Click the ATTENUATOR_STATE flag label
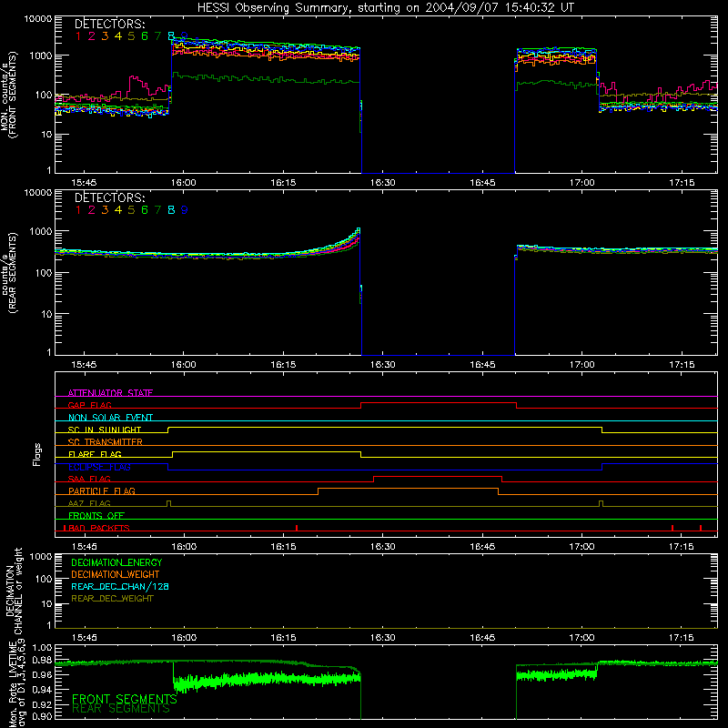This screenshot has height=728, width=728. (110, 393)
